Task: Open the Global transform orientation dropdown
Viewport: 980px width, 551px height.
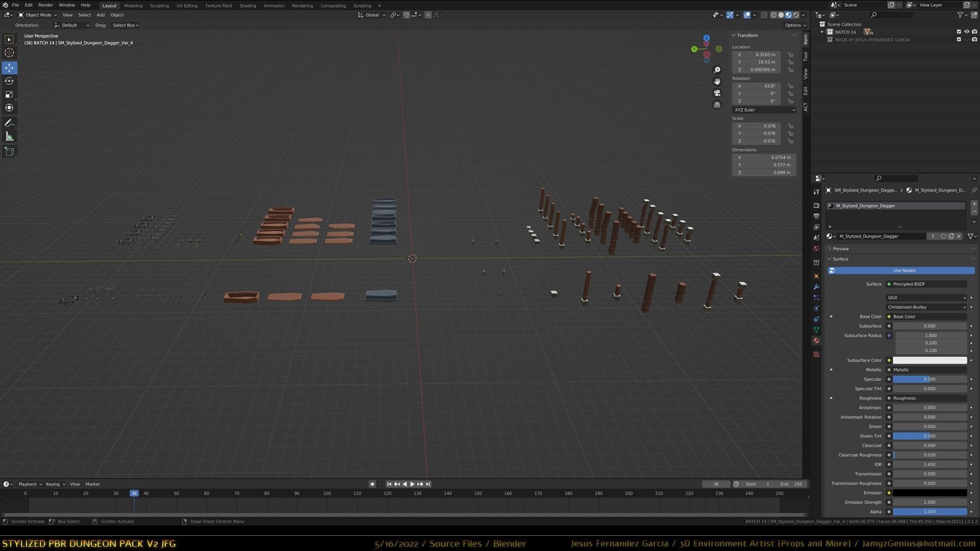Action: click(372, 15)
